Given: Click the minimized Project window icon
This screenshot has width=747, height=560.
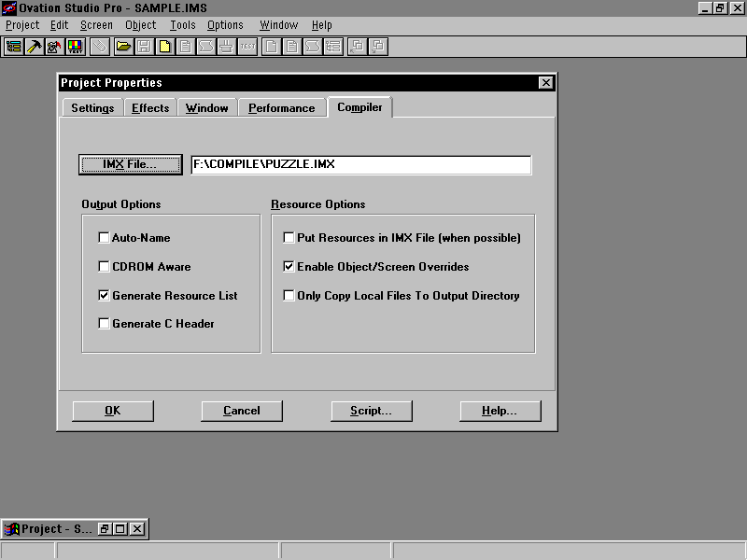Looking at the screenshot, I should coord(11,528).
